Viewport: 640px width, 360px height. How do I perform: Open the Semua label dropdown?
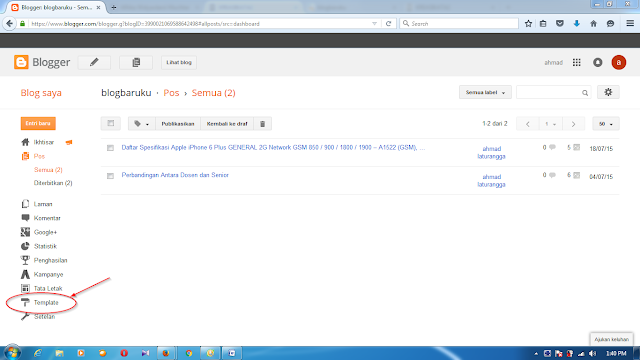485,92
